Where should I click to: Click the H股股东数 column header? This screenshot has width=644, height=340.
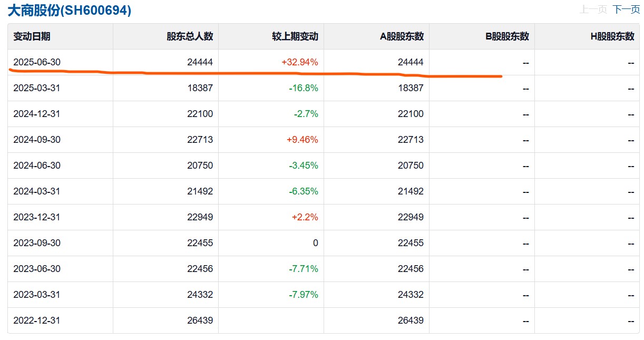click(612, 36)
